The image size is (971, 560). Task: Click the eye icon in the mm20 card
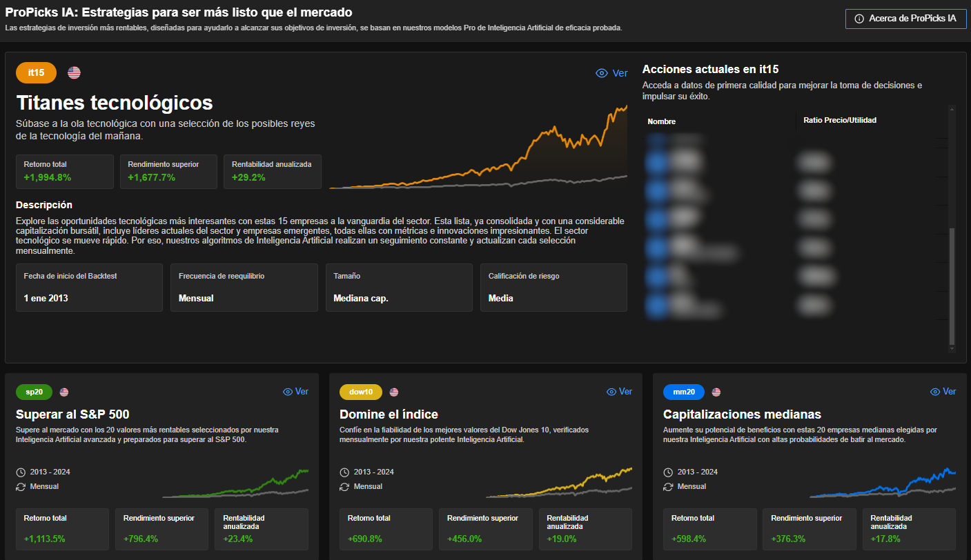point(935,392)
